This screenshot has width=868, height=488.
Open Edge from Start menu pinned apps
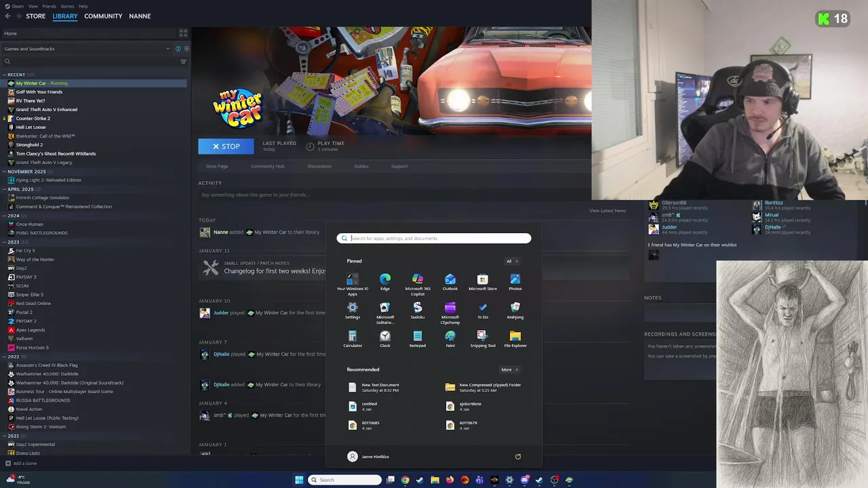[x=385, y=283]
